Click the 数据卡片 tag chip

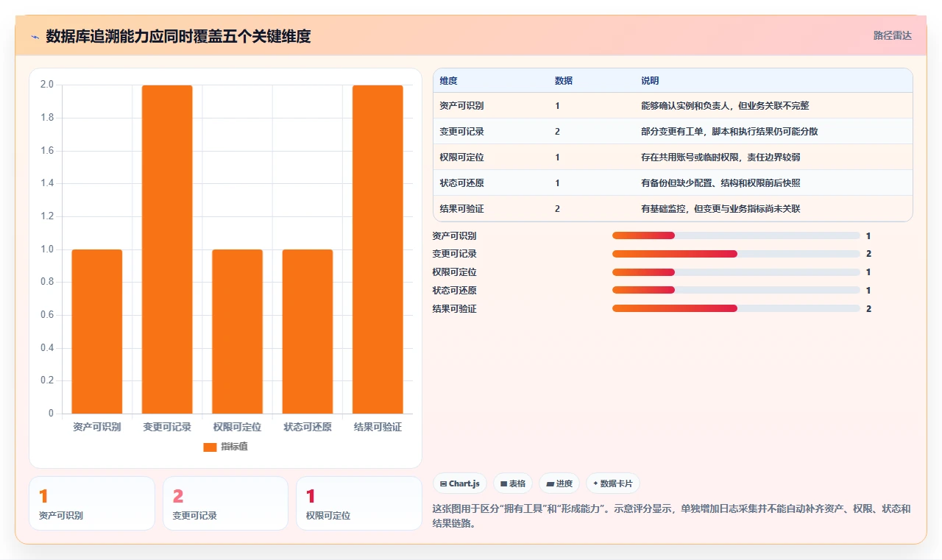613,483
